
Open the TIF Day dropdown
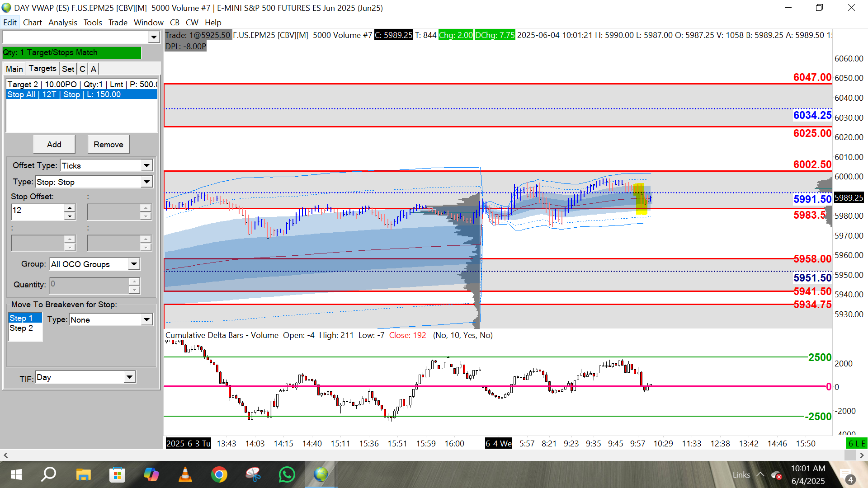(x=129, y=377)
